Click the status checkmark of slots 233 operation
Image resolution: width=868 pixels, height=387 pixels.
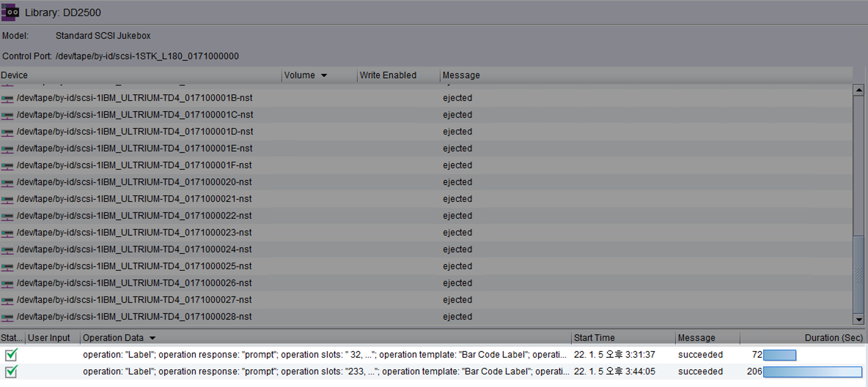point(11,371)
